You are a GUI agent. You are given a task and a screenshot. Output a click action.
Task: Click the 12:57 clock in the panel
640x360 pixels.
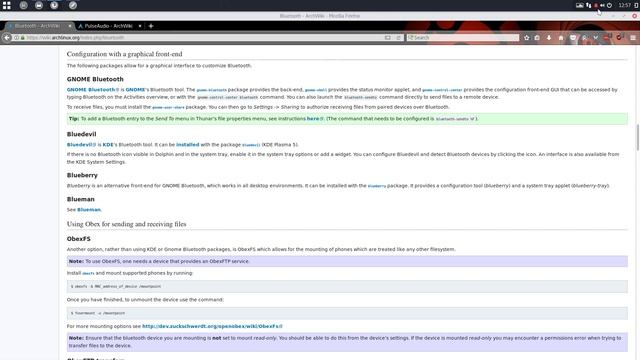pos(624,5)
